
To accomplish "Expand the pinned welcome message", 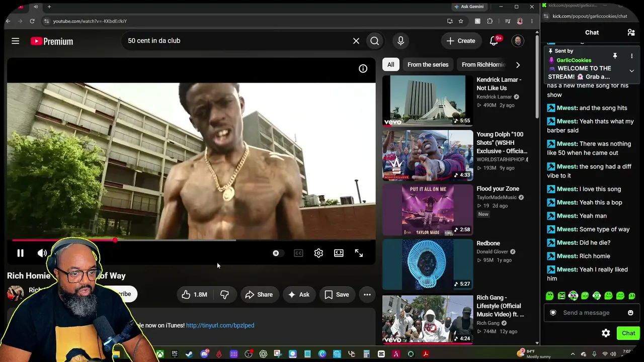I will (632, 71).
